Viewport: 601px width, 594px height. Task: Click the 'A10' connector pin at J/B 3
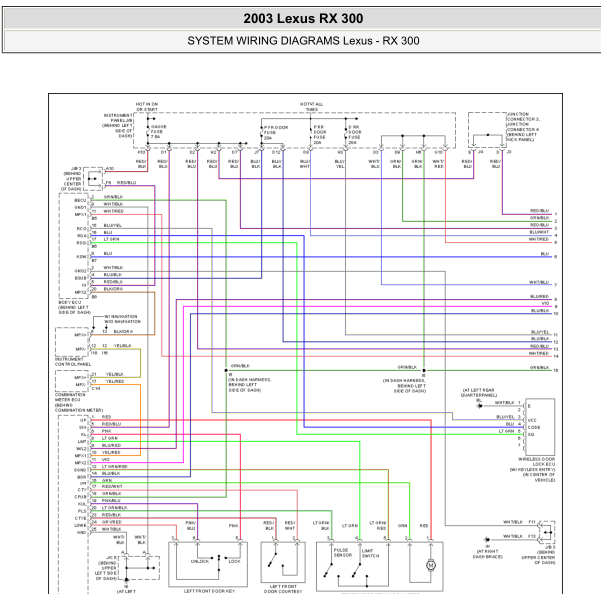[x=110, y=168]
